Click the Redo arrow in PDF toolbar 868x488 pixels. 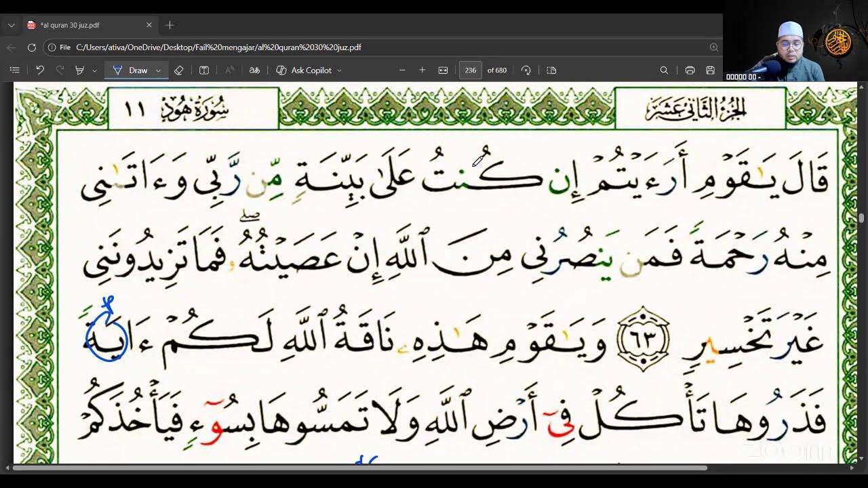point(60,70)
